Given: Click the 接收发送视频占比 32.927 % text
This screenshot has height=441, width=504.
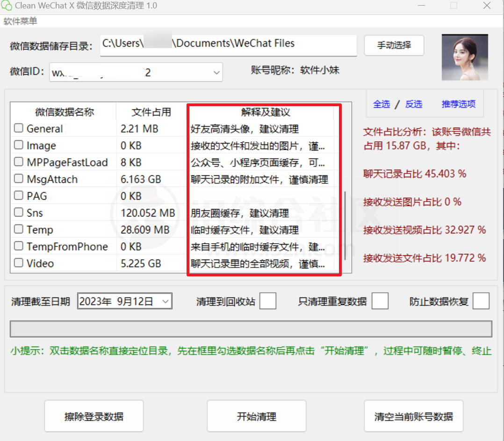Looking at the screenshot, I should coord(425,230).
